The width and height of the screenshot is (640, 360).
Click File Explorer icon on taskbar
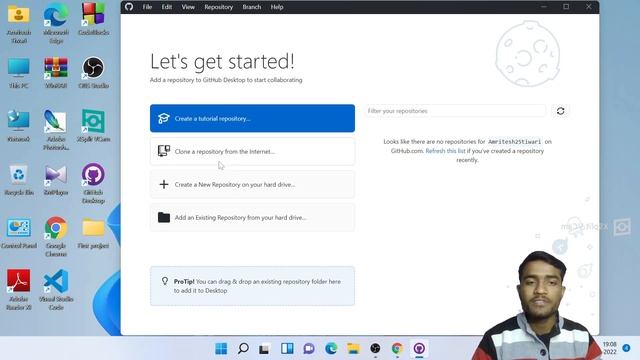[x=353, y=349]
